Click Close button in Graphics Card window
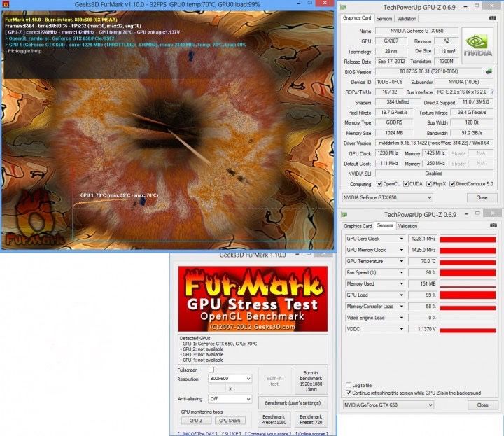 (482, 197)
